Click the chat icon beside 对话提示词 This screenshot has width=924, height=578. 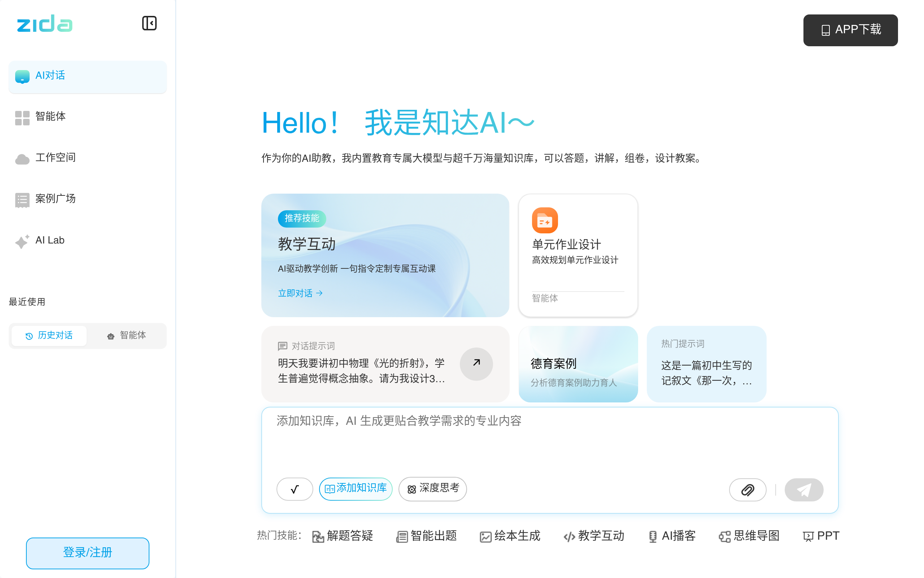[x=283, y=346]
